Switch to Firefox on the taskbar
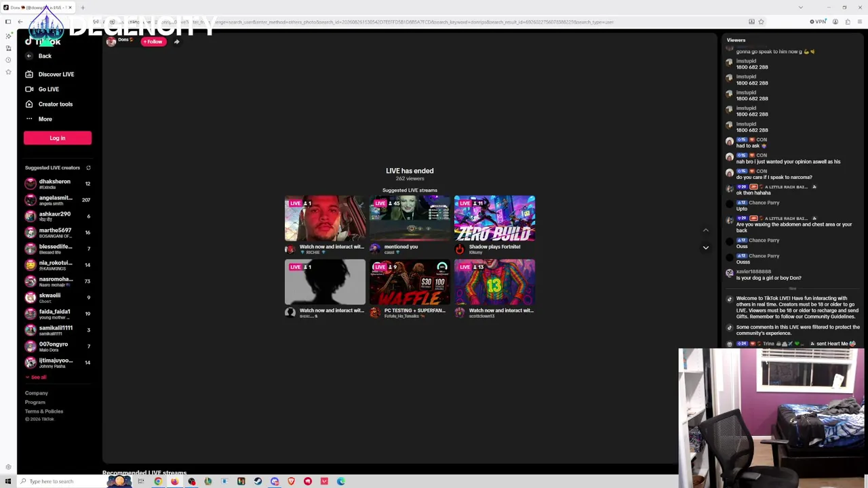 174,481
